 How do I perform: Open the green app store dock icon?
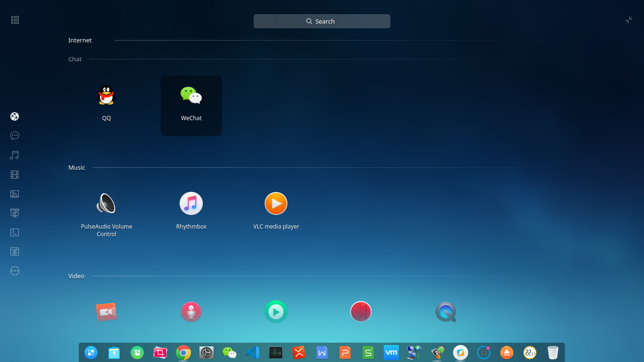click(x=137, y=352)
